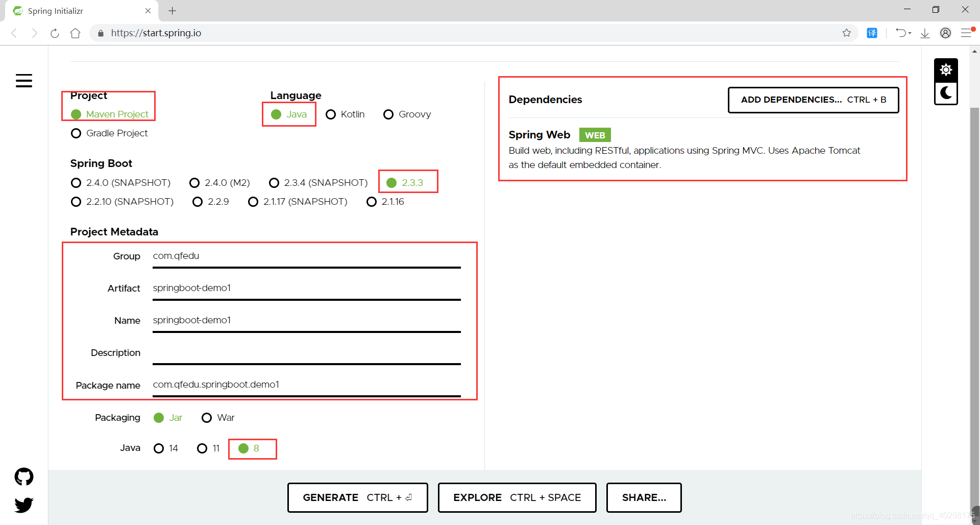Choose Kotlin as the language
This screenshot has height=525, width=980.
pos(345,114)
